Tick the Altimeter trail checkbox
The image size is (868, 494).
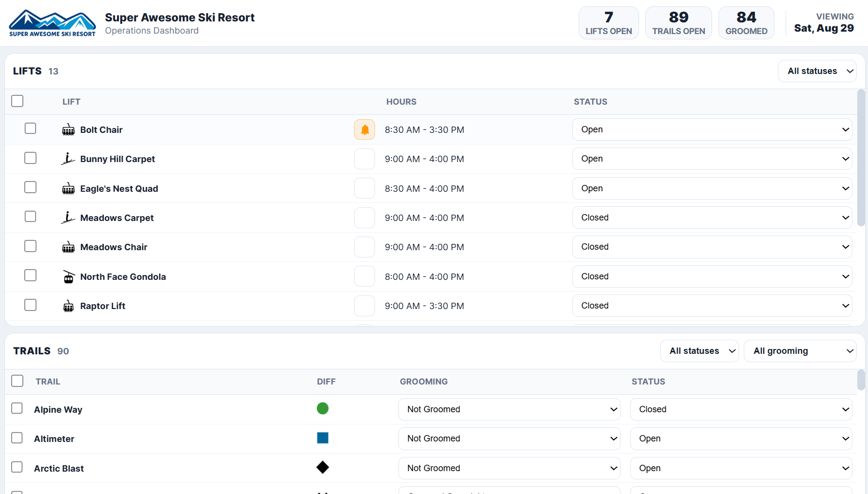17,438
